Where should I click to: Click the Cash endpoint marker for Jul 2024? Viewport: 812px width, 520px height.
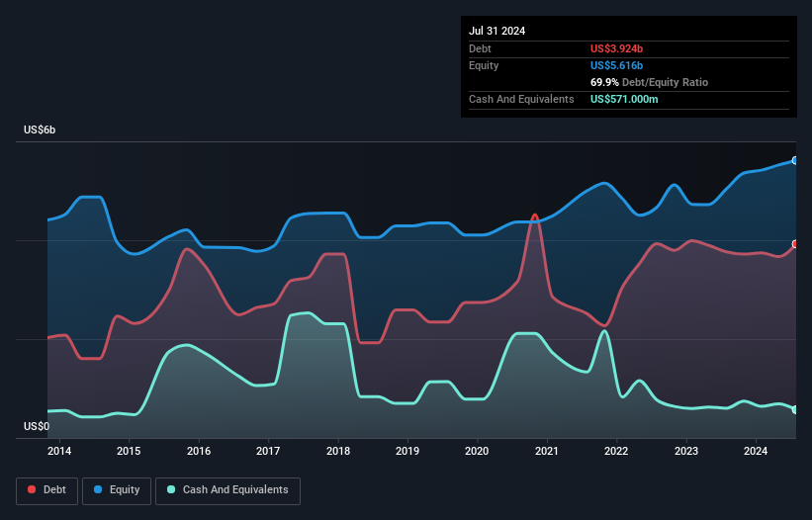pyautogui.click(x=795, y=410)
